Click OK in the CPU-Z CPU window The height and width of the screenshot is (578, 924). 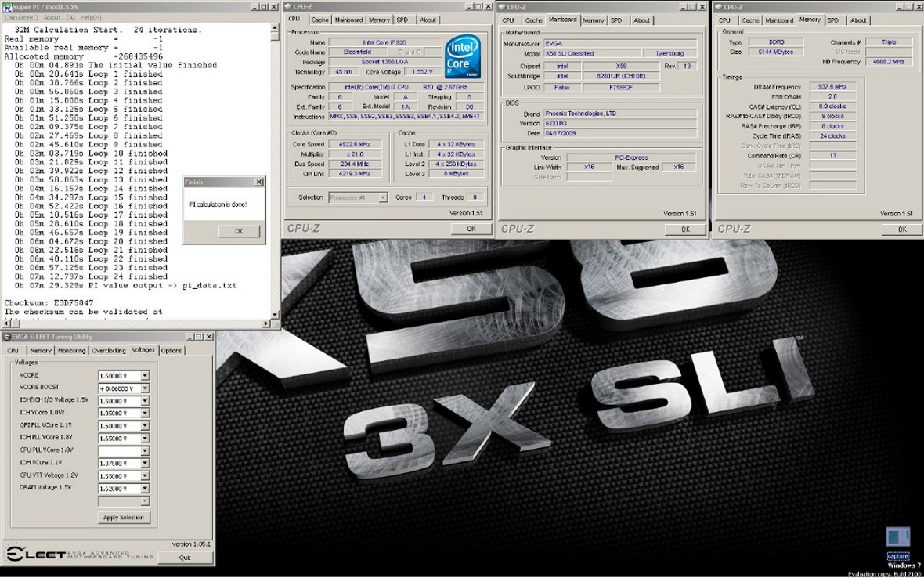(471, 229)
